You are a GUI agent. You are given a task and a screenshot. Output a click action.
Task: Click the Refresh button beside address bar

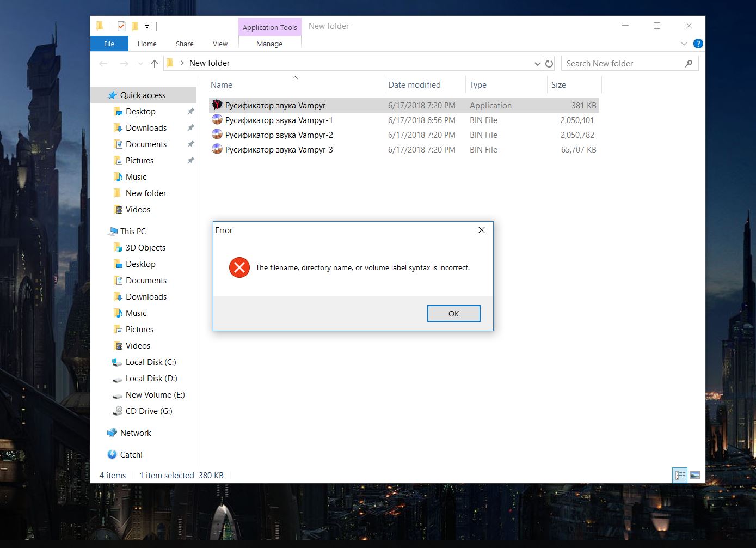(549, 64)
